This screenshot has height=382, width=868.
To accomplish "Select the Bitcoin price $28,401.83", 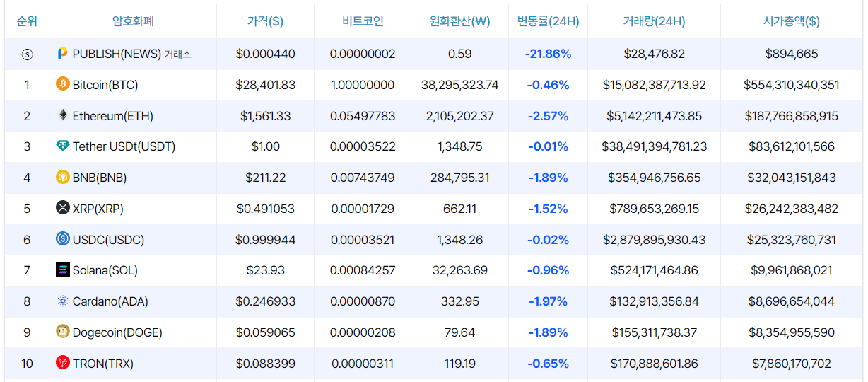I will (x=266, y=85).
